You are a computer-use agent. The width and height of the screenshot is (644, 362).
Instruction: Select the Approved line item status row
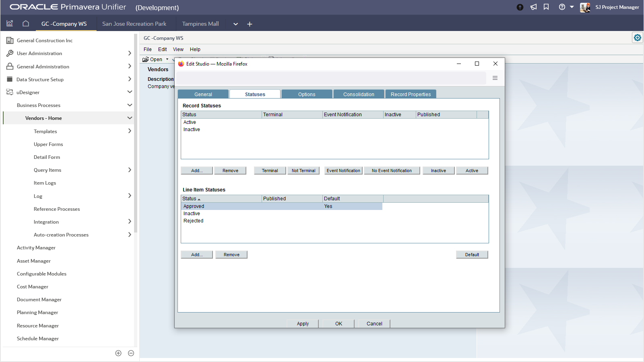[x=282, y=206]
